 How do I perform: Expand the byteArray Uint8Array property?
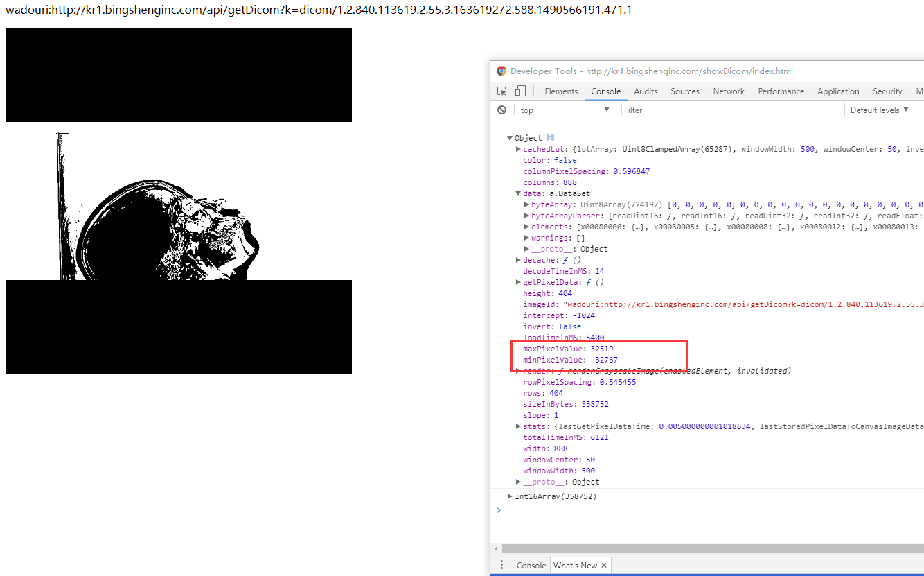click(x=526, y=204)
